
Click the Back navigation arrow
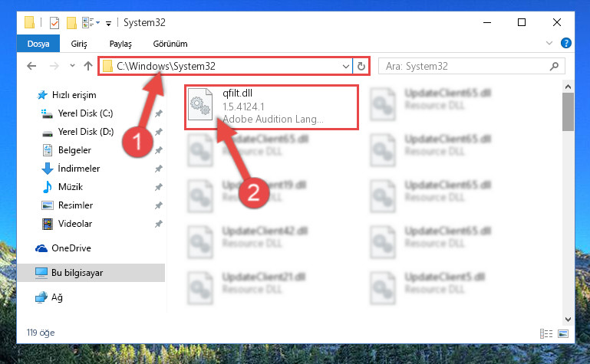point(31,66)
